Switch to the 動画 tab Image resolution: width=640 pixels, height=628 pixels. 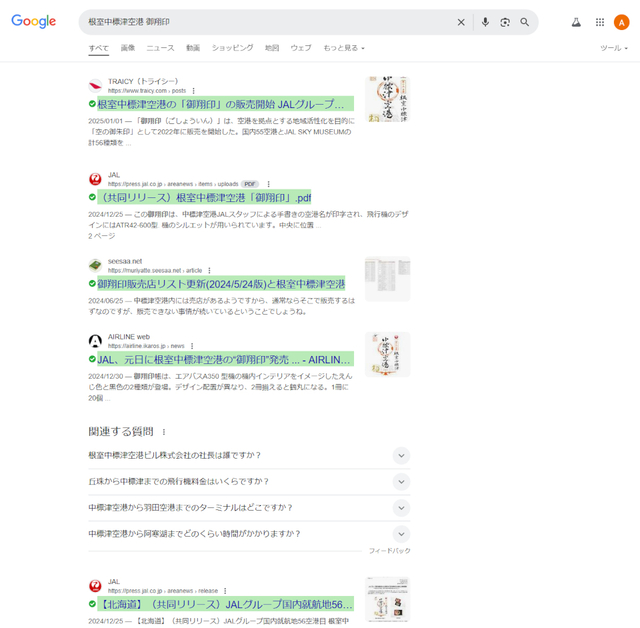(193, 48)
